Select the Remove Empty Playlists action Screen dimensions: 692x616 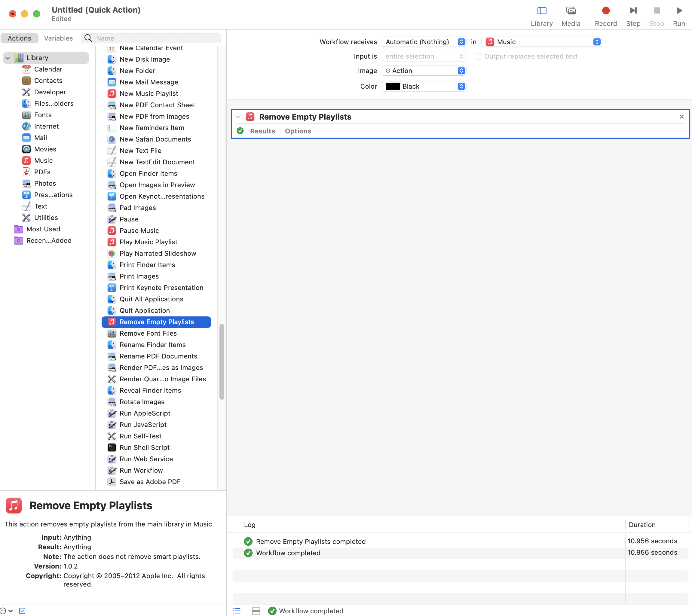[156, 322]
